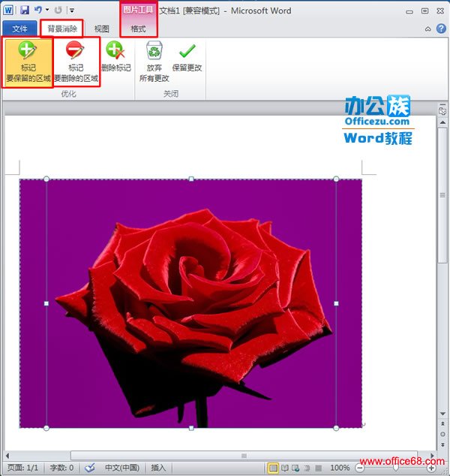Click the 字数: 0 word count
The image size is (450, 476).
click(x=61, y=468)
